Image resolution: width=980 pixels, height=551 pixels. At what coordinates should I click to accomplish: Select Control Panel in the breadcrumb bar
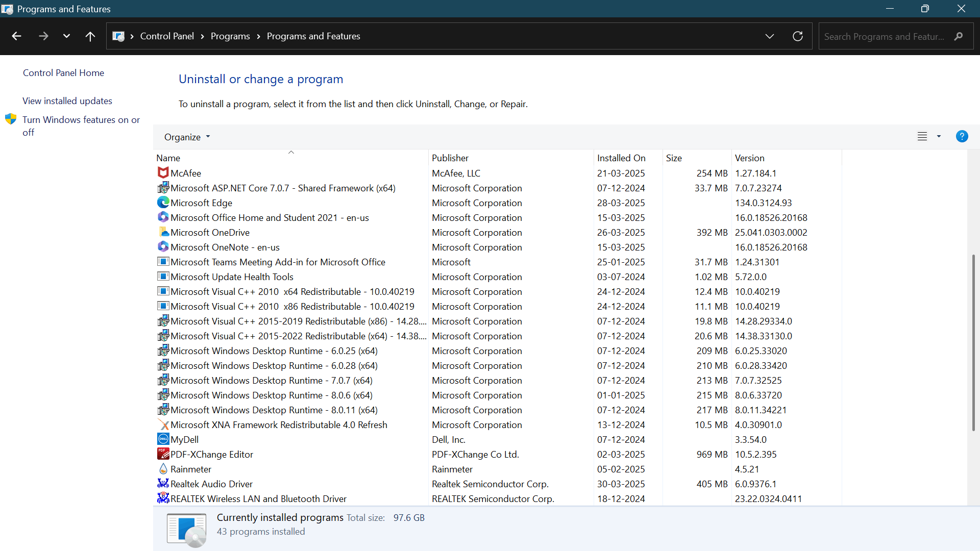click(x=167, y=36)
